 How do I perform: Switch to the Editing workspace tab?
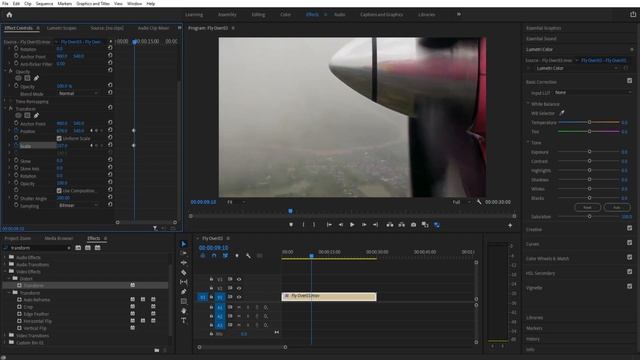[x=258, y=15]
